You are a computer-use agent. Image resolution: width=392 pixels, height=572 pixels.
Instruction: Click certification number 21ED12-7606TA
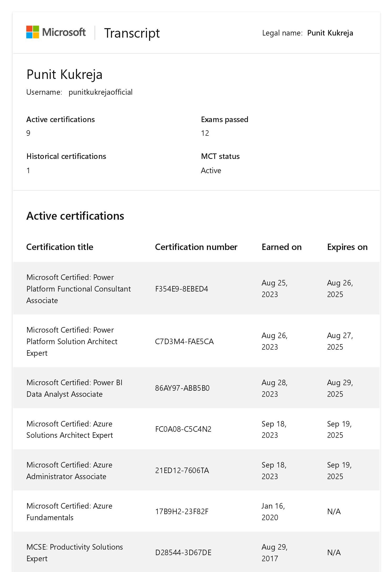coord(182,470)
